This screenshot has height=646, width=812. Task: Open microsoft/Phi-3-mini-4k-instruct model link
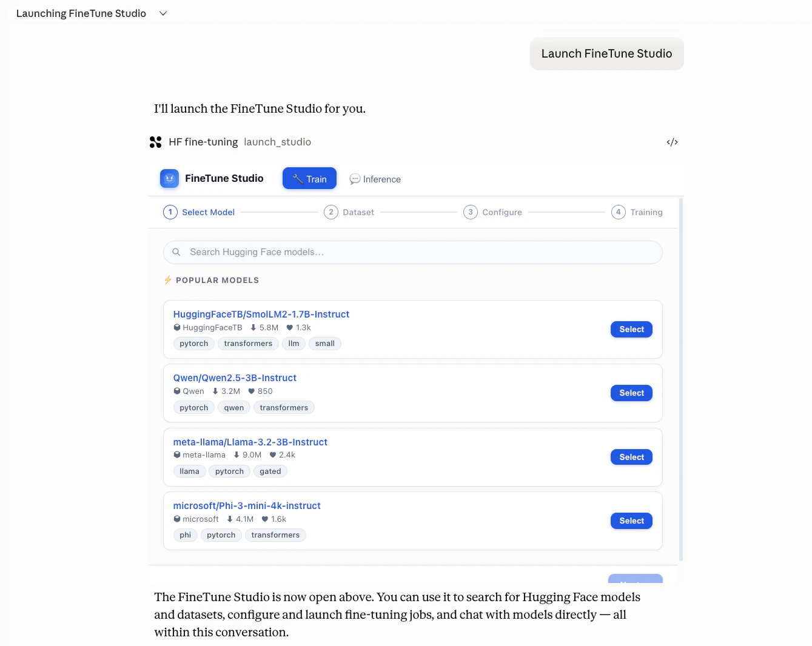coord(247,505)
